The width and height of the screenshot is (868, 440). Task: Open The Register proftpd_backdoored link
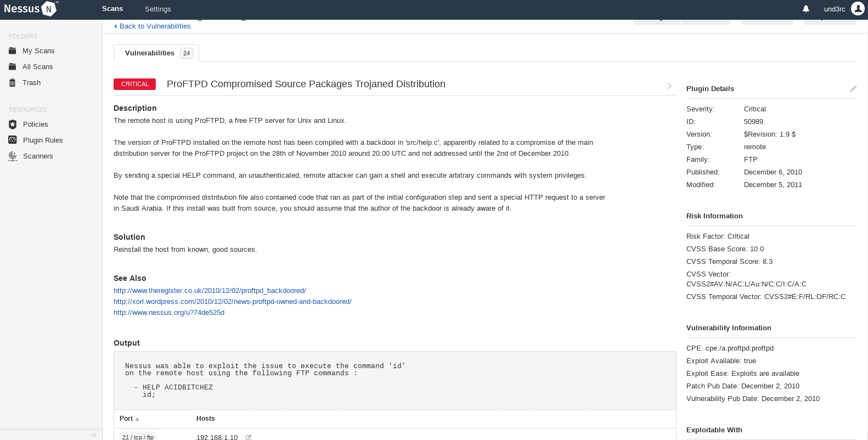tap(210, 290)
